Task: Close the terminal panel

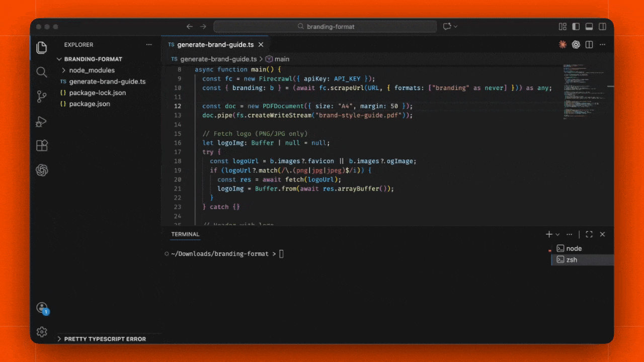Action: point(603,234)
